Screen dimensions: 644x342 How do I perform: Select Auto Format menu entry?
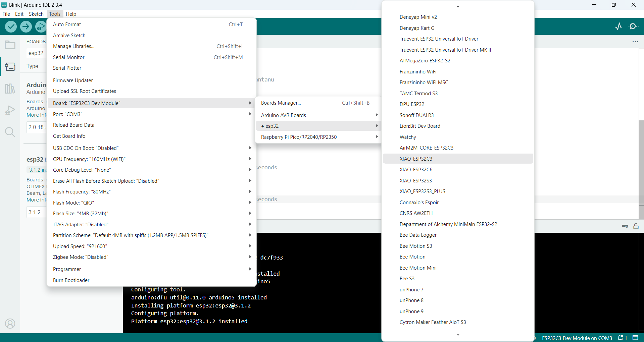(152, 24)
